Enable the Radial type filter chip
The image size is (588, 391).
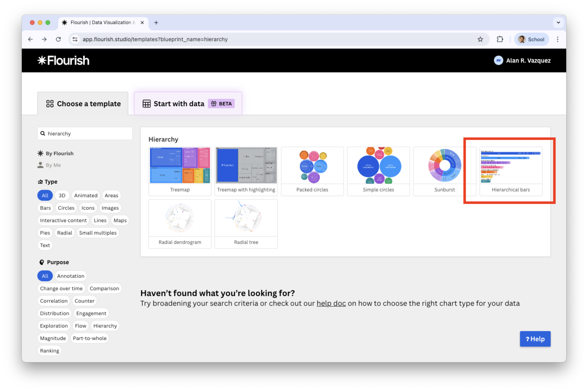pos(65,233)
